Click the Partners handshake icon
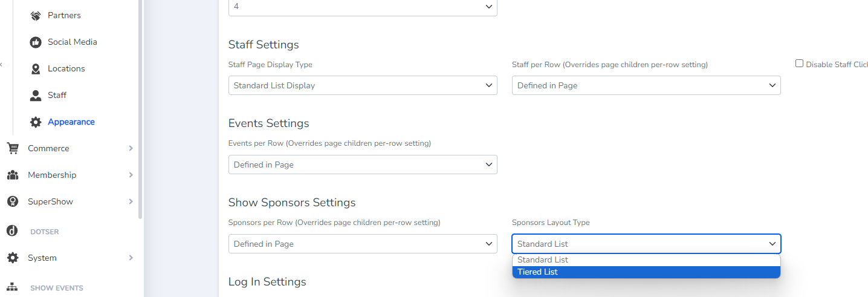Viewport: 868px width, 297px height. click(x=36, y=16)
